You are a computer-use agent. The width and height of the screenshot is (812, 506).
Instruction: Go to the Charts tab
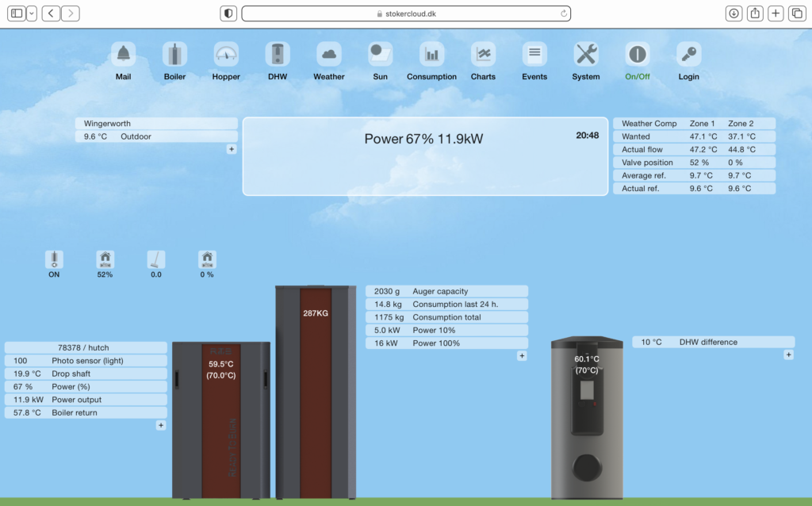pos(483,55)
